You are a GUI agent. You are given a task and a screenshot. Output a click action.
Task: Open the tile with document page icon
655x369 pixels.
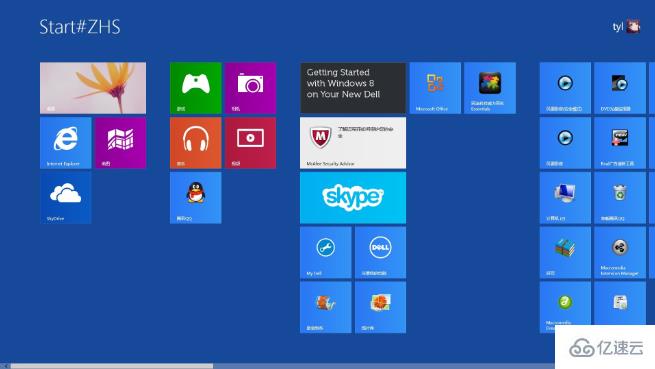620,304
